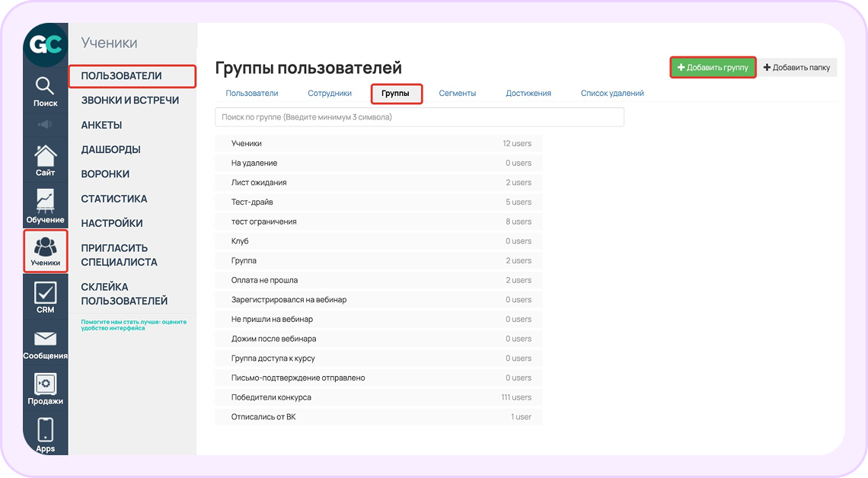Viewport: 868px width, 478px height.
Task: Focus the Поиск по группе search field
Action: (x=420, y=117)
